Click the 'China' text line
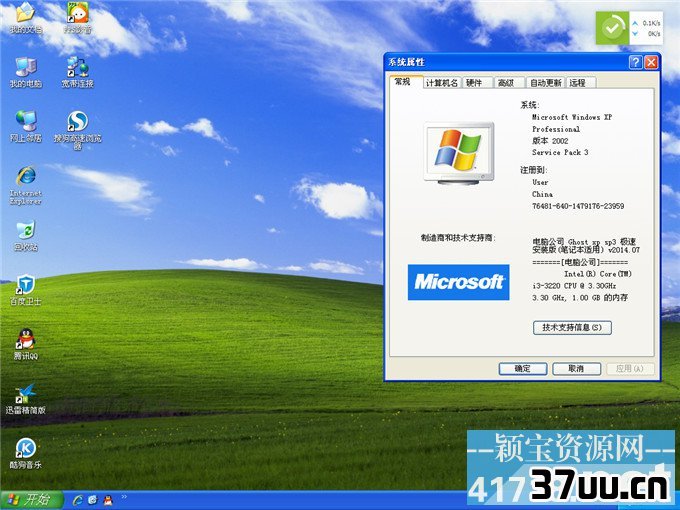Screen dimensions: 680x510 [543, 194]
